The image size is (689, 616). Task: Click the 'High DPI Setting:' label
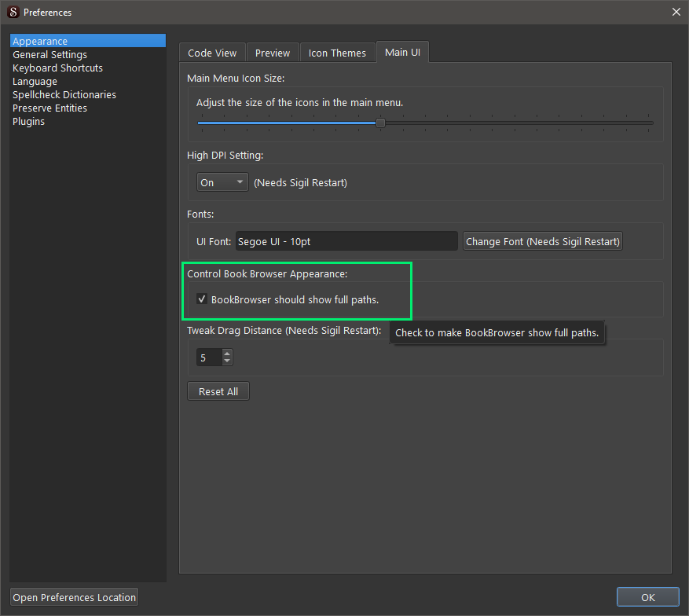pos(225,156)
